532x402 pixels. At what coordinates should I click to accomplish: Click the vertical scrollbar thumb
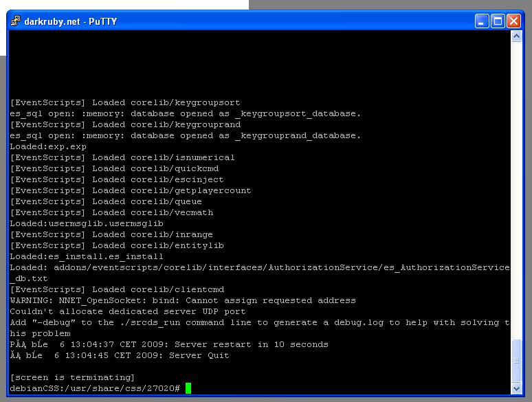click(x=516, y=361)
